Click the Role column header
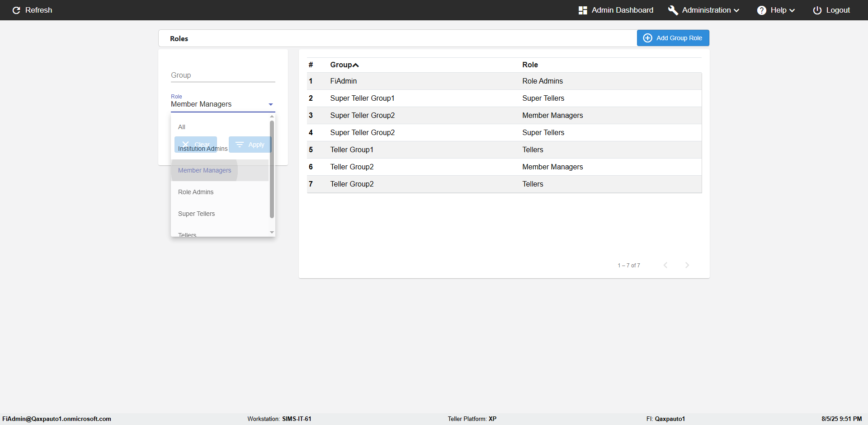This screenshot has width=868, height=425. (x=530, y=65)
